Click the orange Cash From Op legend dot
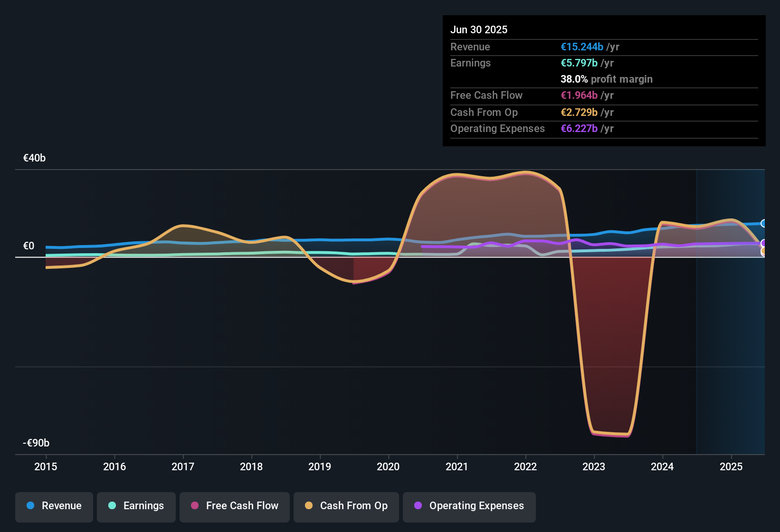 (309, 506)
